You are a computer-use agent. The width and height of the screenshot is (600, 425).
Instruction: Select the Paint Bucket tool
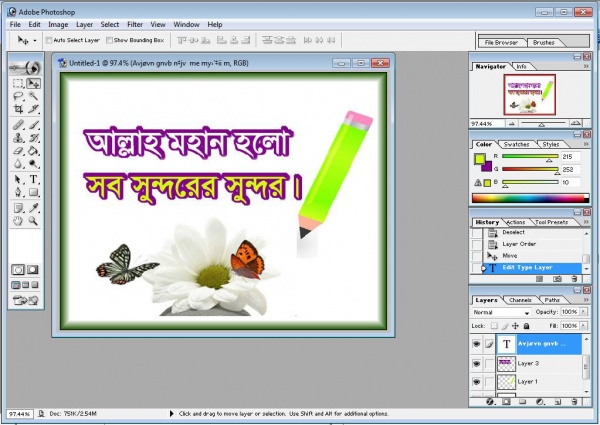[x=34, y=151]
